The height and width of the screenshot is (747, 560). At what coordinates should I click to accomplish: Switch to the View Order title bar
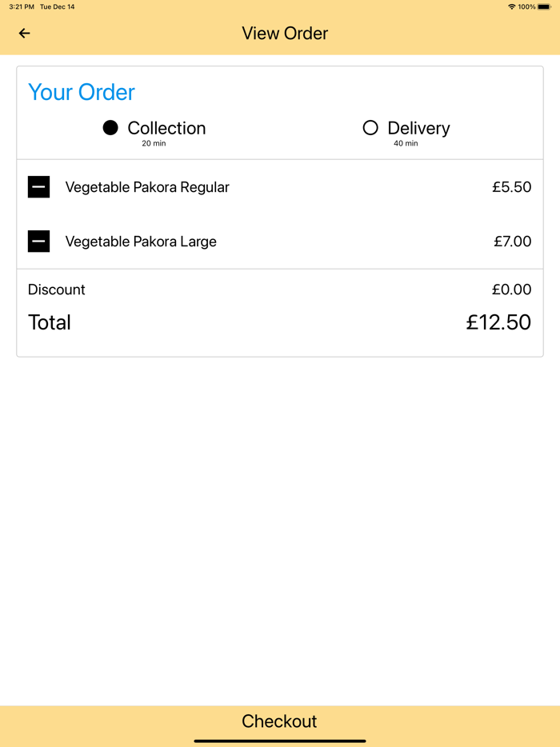(x=285, y=33)
